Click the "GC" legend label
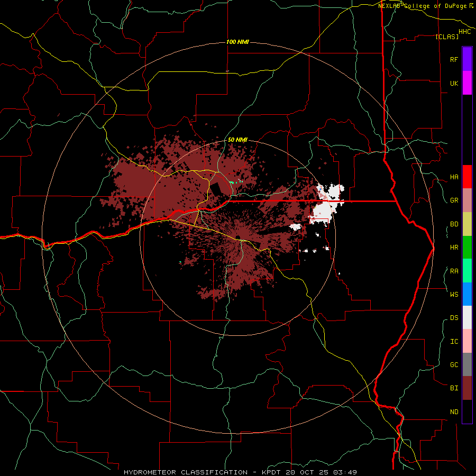This screenshot has height=476, width=476. pos(454,364)
